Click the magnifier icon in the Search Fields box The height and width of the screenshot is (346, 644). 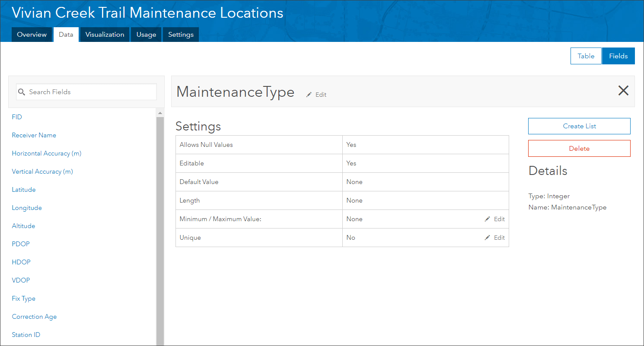coord(22,92)
